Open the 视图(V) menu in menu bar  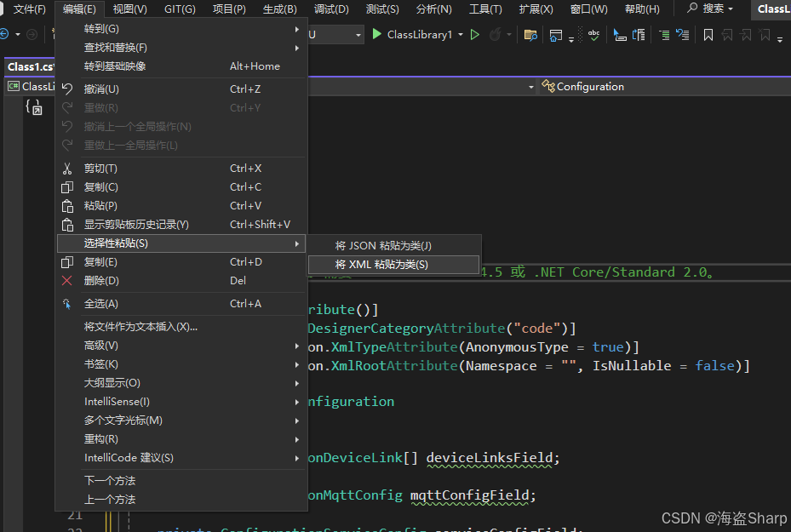pyautogui.click(x=129, y=9)
